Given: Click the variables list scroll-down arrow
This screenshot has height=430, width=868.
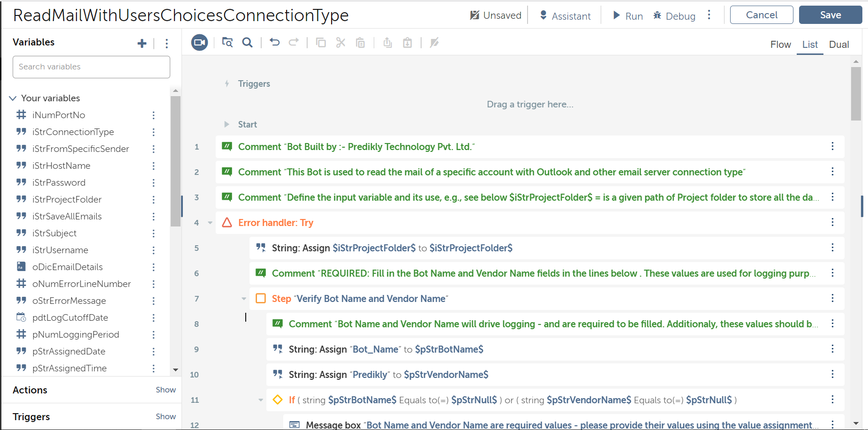Looking at the screenshot, I should (x=175, y=370).
